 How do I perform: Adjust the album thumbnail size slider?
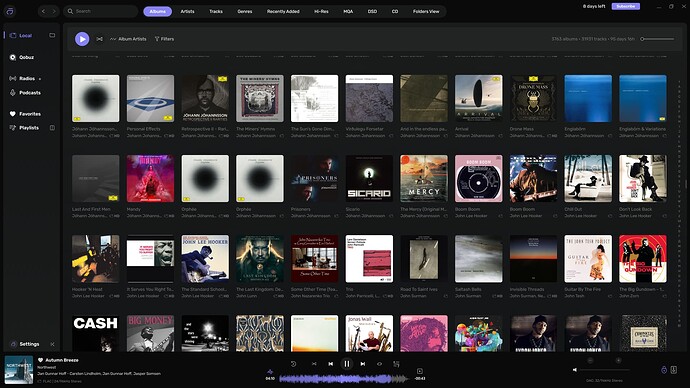657,39
